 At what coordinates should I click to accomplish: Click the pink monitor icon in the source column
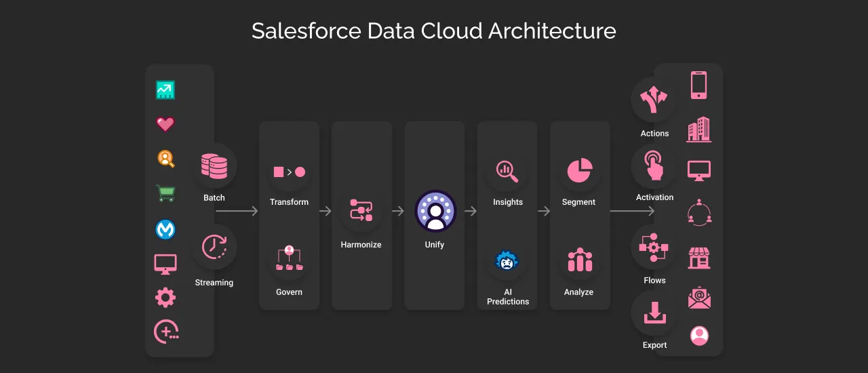click(165, 264)
